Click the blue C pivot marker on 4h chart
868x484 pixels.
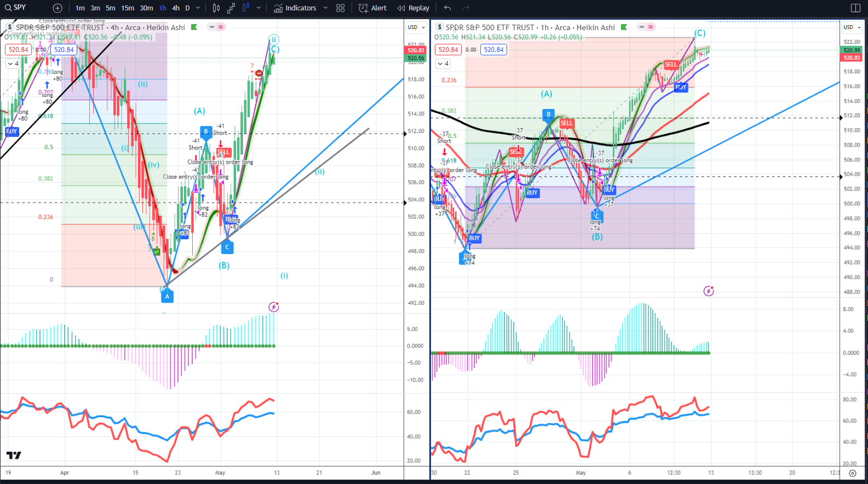click(227, 247)
